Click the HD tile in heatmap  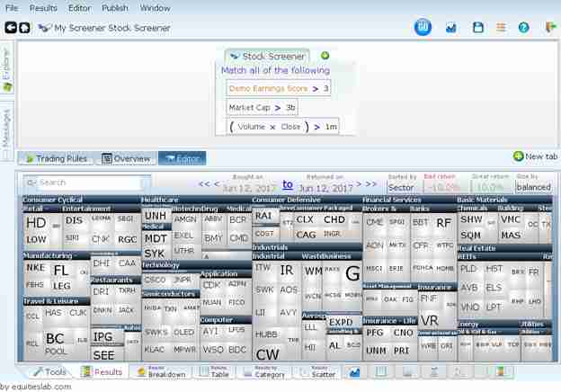tap(36, 223)
